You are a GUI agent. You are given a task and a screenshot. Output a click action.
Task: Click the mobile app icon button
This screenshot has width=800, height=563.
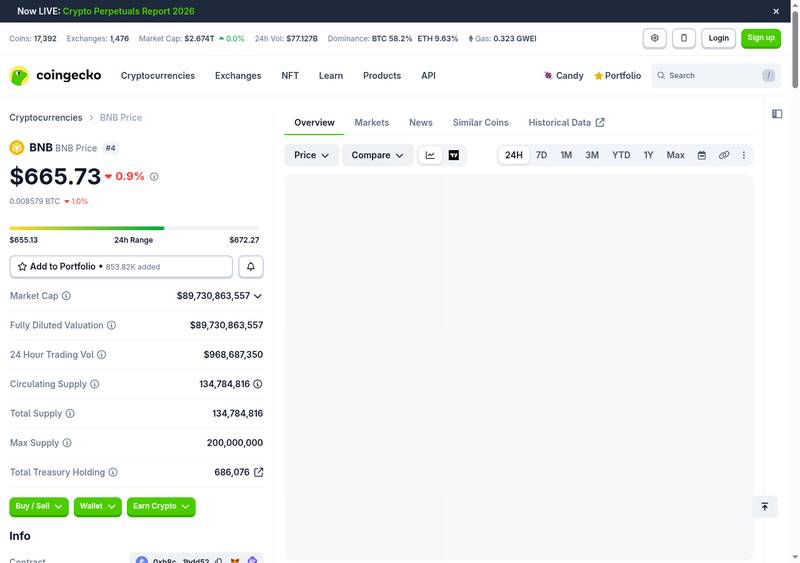pyautogui.click(x=684, y=38)
